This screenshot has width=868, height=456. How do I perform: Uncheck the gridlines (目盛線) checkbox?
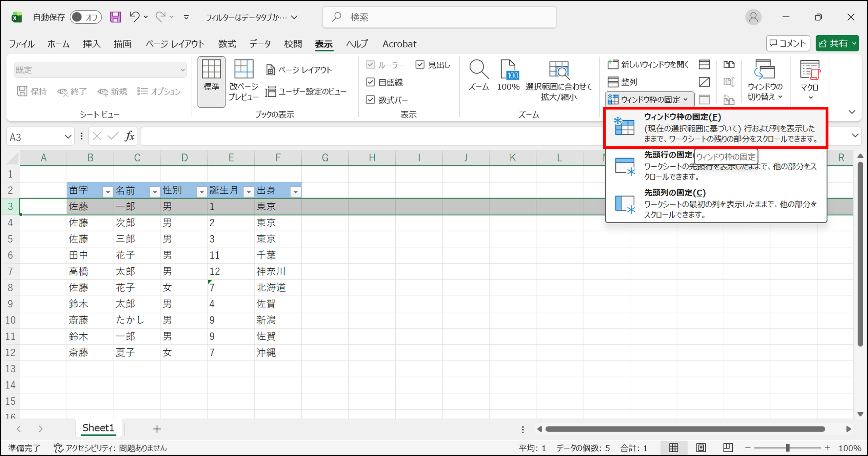coord(370,82)
